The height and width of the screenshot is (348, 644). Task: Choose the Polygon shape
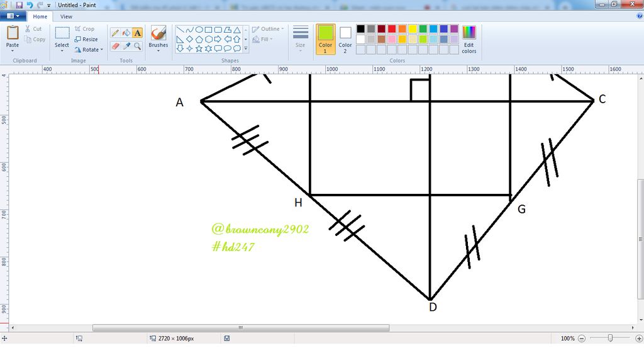228,30
